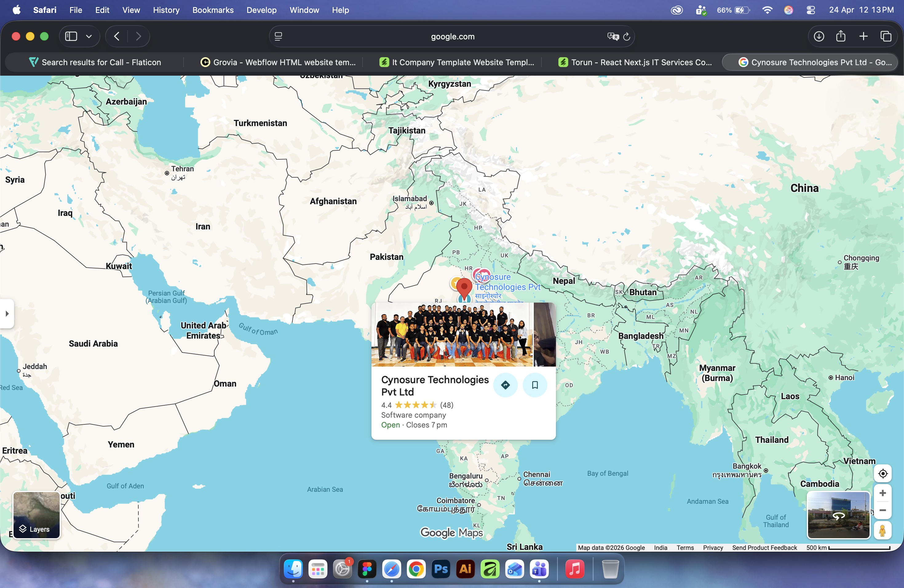Show your location on the map
The image size is (904, 588).
(883, 474)
